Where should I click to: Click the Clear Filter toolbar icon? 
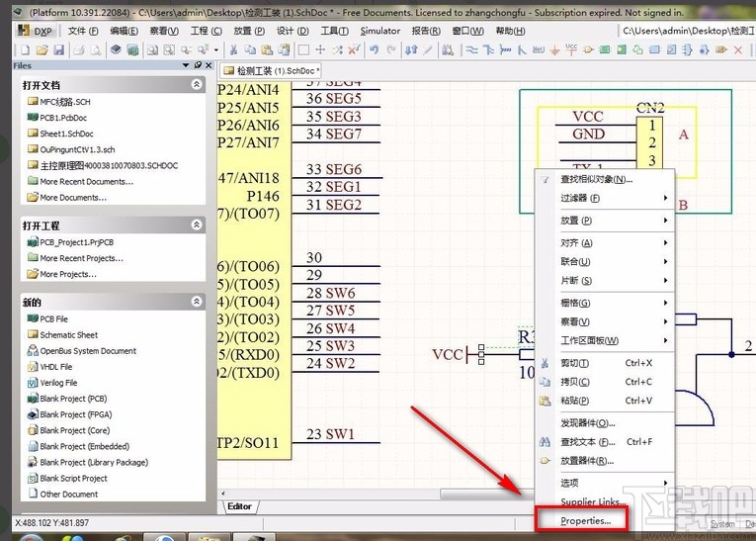coord(355,49)
